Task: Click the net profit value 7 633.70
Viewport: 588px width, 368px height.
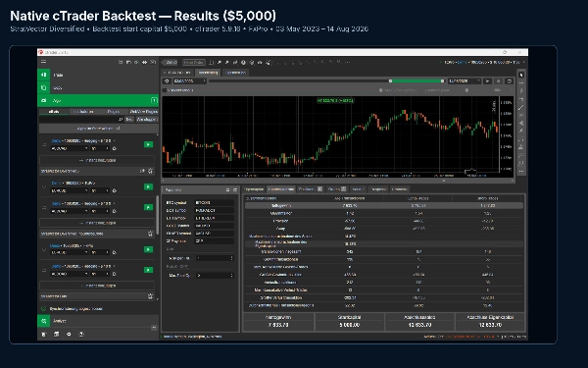Action: 278,325
